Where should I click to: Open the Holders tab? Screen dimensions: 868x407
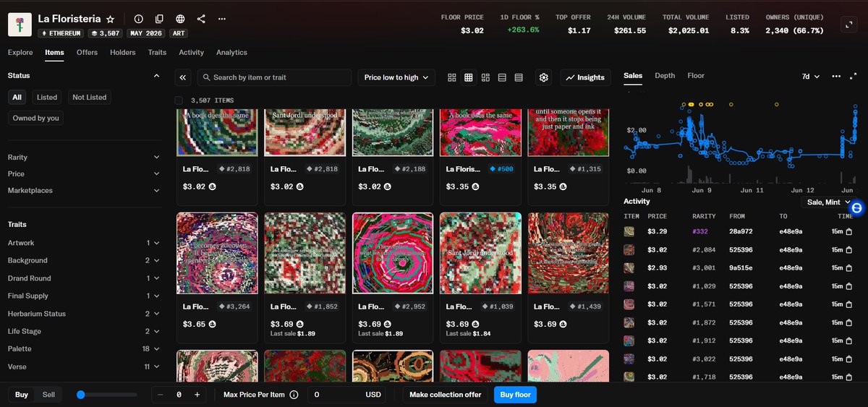123,53
